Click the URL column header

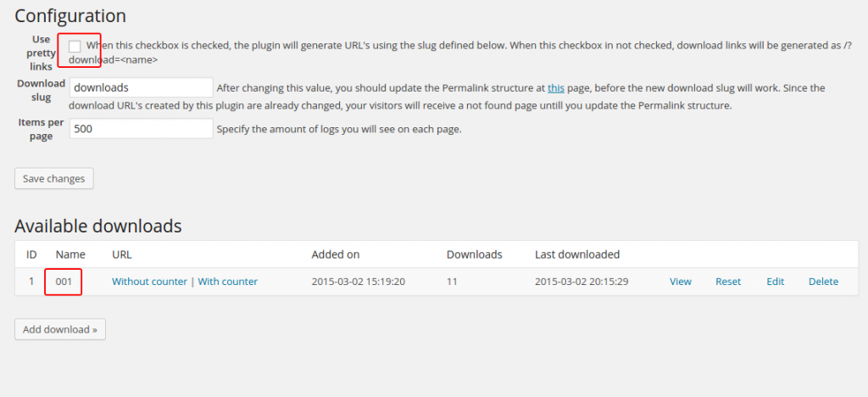[122, 254]
